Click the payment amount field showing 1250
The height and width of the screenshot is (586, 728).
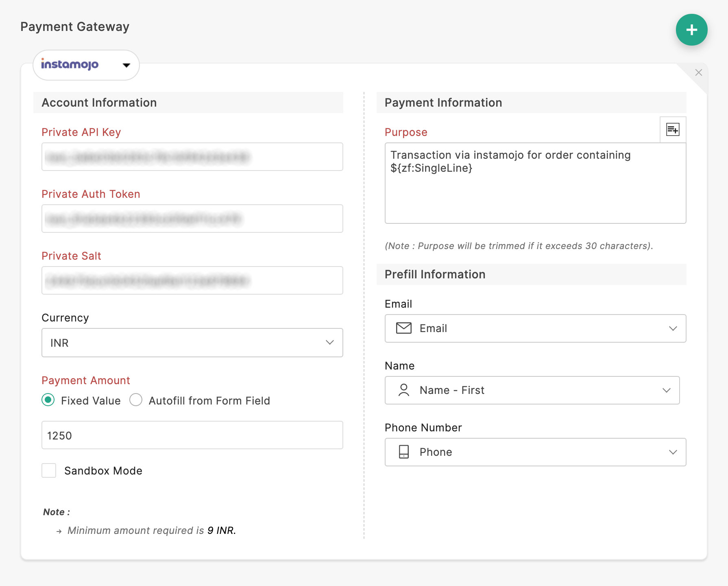point(192,435)
